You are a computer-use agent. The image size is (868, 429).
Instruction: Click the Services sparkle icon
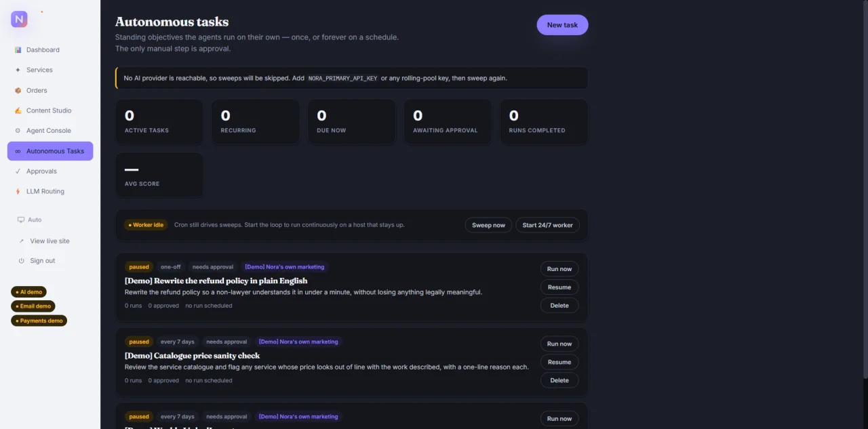18,70
